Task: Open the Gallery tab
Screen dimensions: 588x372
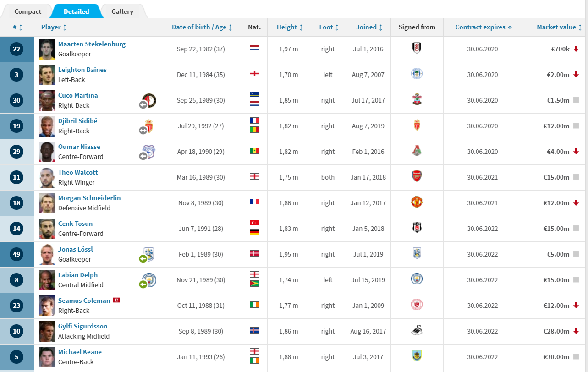Action: coord(122,11)
